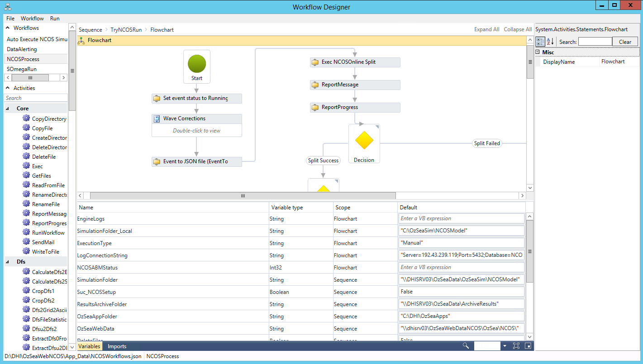Click the magnifier zoom icon in designer footer
643x364 pixels.
[x=466, y=346]
